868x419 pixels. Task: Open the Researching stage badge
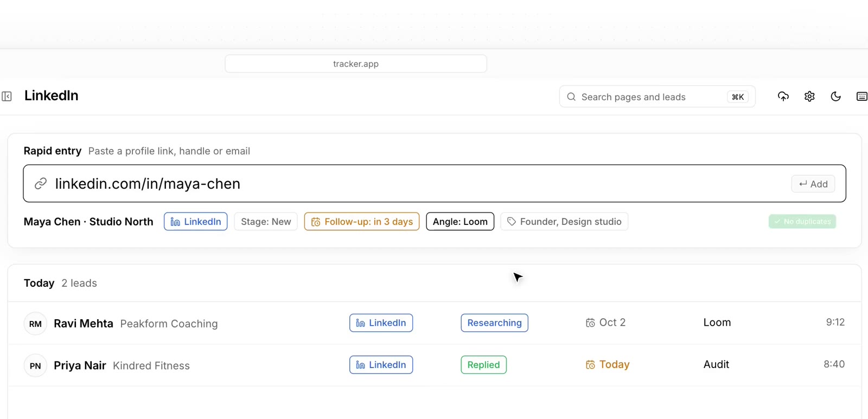494,323
